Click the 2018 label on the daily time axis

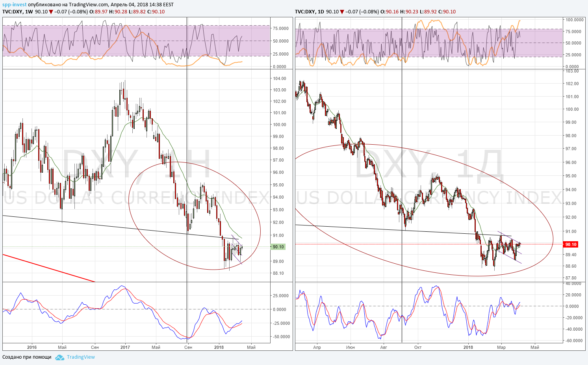pyautogui.click(x=468, y=347)
